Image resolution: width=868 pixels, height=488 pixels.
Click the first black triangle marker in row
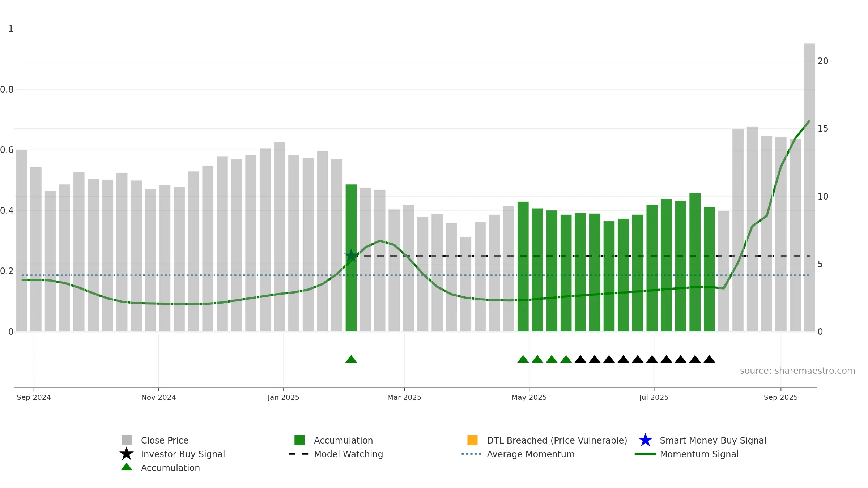tap(580, 359)
